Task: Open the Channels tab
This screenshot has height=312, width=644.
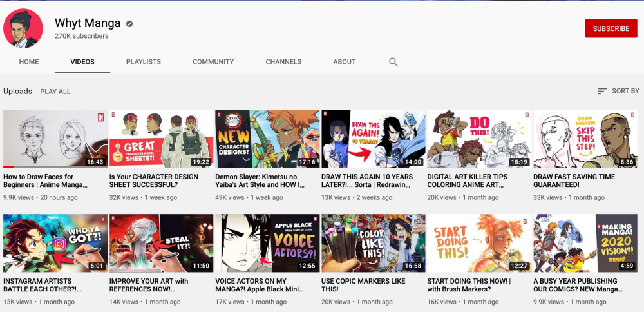Action: pos(283,62)
